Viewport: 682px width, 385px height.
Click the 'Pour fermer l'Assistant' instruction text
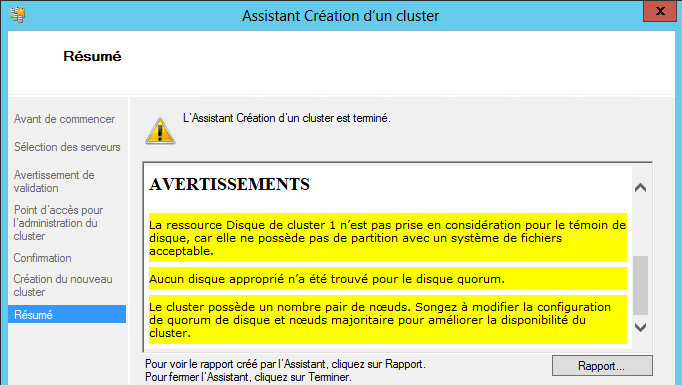click(248, 377)
